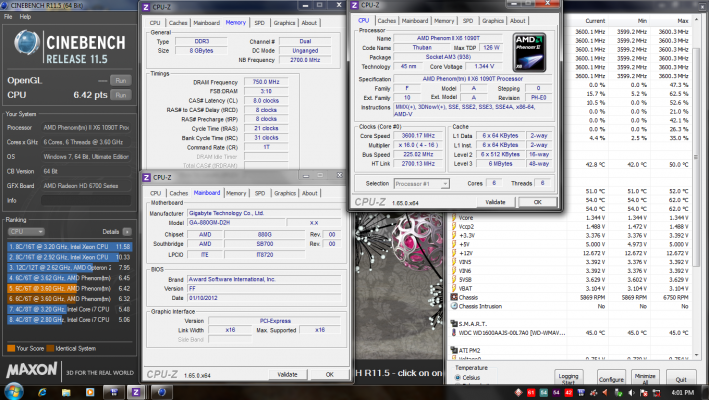Screen dimensions: 709x400
Task: Select the S.M.A.R.T. group icon
Action: click(x=454, y=324)
